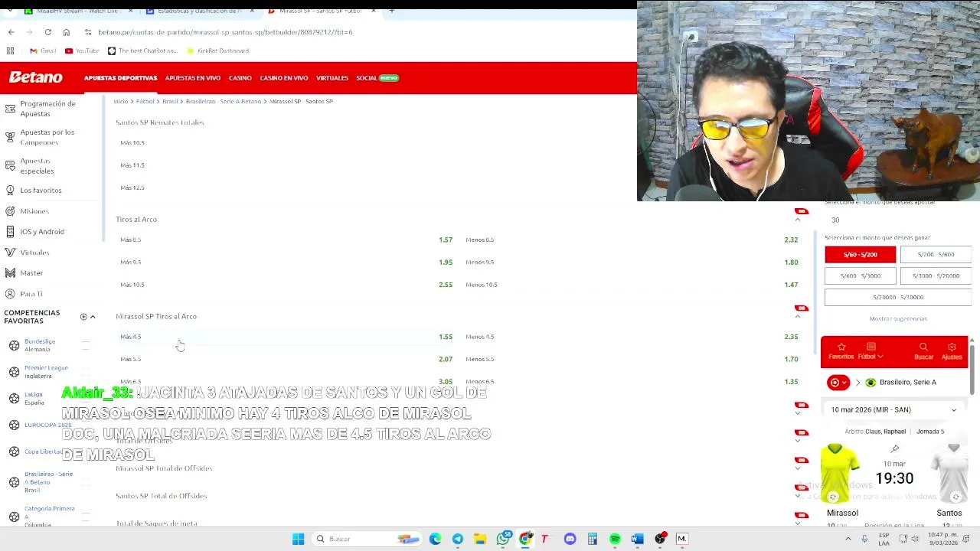Open Master in the sidebar
Viewport: 980px width, 551px height.
click(x=31, y=273)
